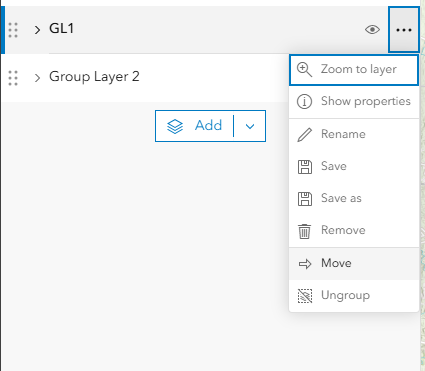Click drag handle beside Group Layer 2
Screen dimensions: 425x371
click(x=13, y=78)
